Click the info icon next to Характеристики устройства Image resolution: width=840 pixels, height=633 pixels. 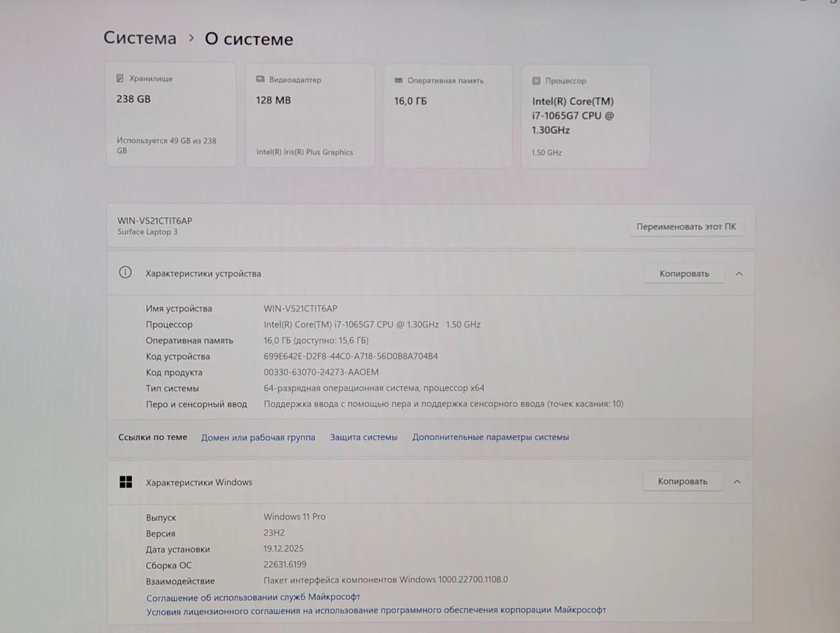pos(125,273)
